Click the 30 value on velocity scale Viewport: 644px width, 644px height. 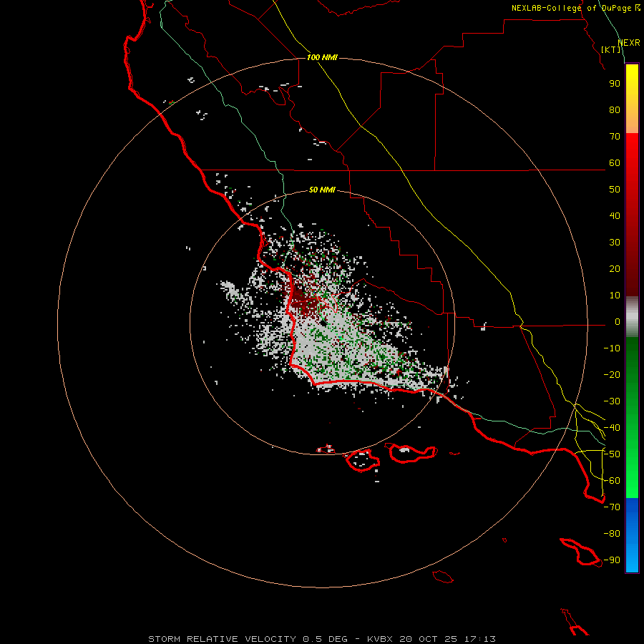pos(615,243)
